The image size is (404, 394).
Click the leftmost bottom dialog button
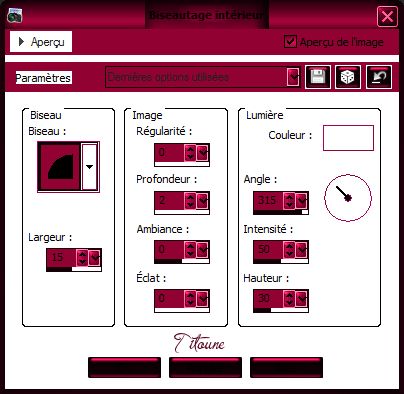click(124, 368)
